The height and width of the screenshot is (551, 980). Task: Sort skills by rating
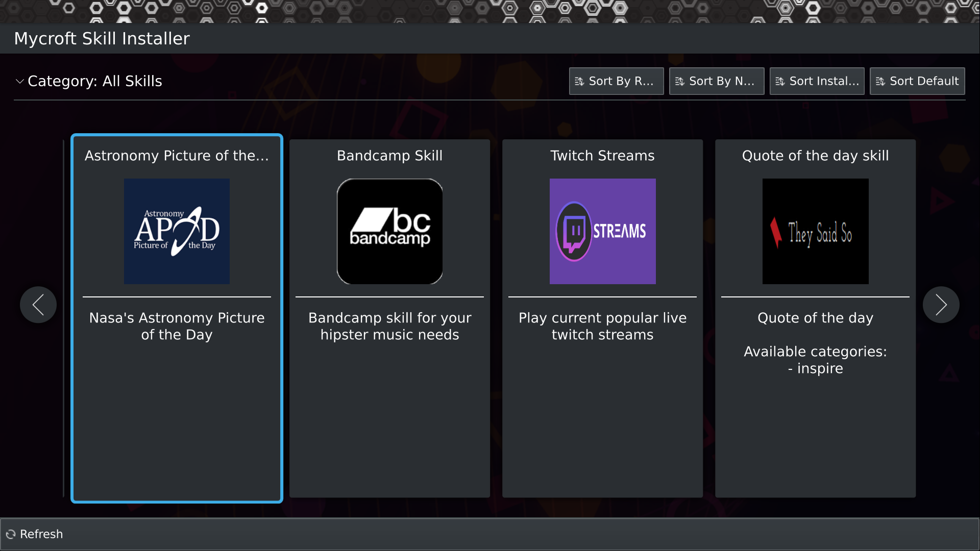[616, 81]
